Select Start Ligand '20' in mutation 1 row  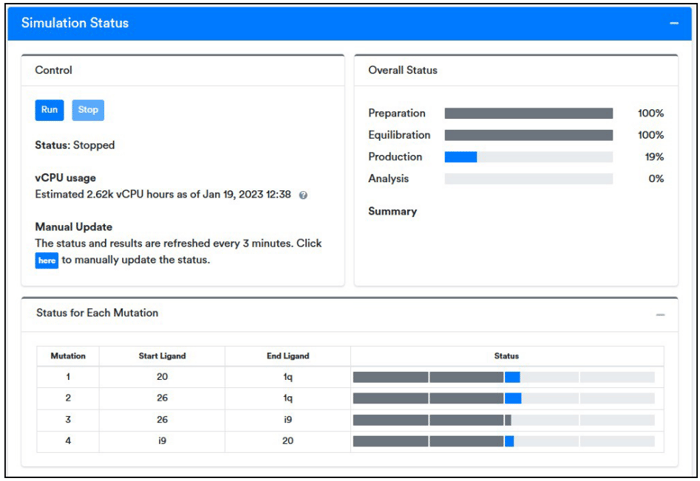[x=162, y=377]
